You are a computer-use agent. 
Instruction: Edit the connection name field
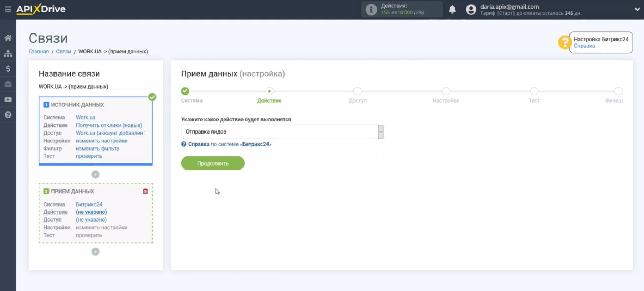[95, 87]
